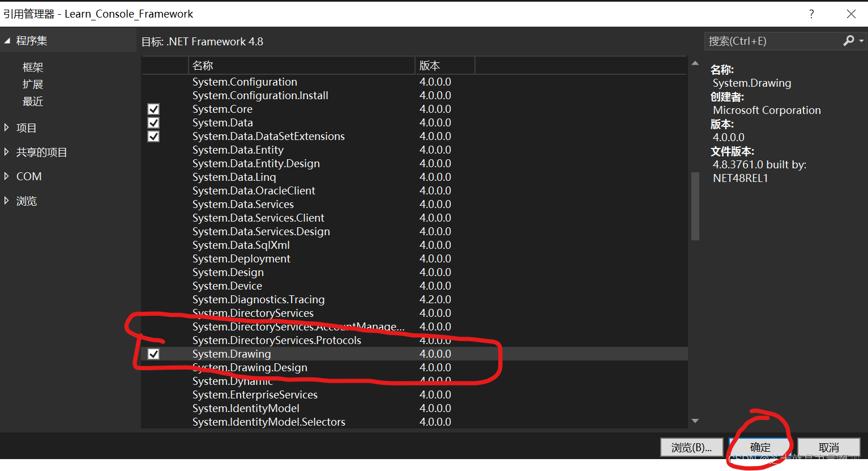Viewport: 868px width, 471px height.
Task: Collapse the 程序集 section
Action: pyautogui.click(x=7, y=41)
